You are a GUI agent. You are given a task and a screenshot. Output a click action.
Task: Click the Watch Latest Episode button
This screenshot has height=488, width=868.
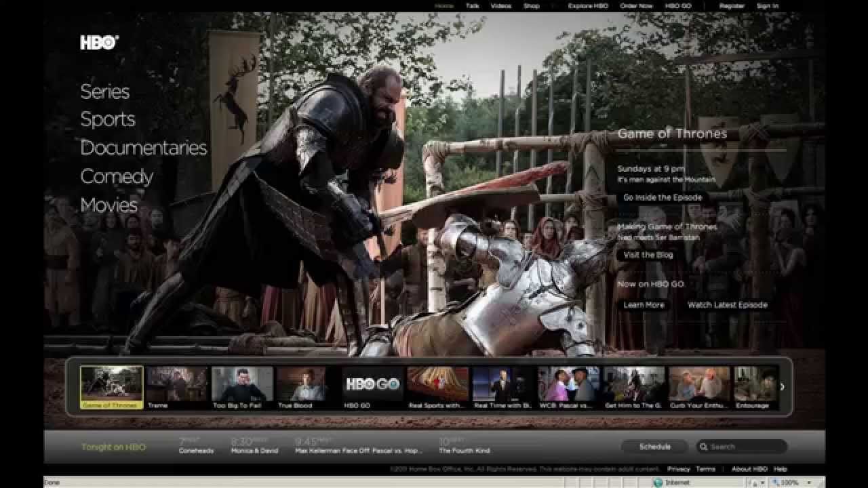click(x=728, y=305)
